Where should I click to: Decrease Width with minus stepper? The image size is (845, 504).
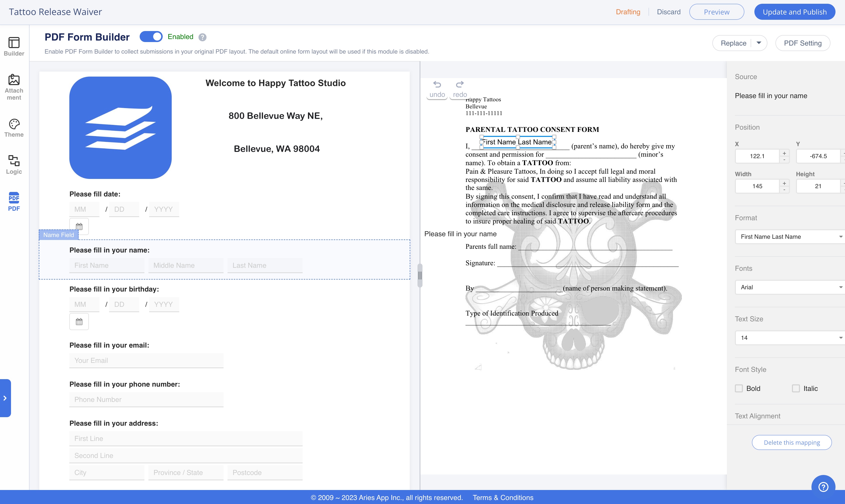[784, 189]
